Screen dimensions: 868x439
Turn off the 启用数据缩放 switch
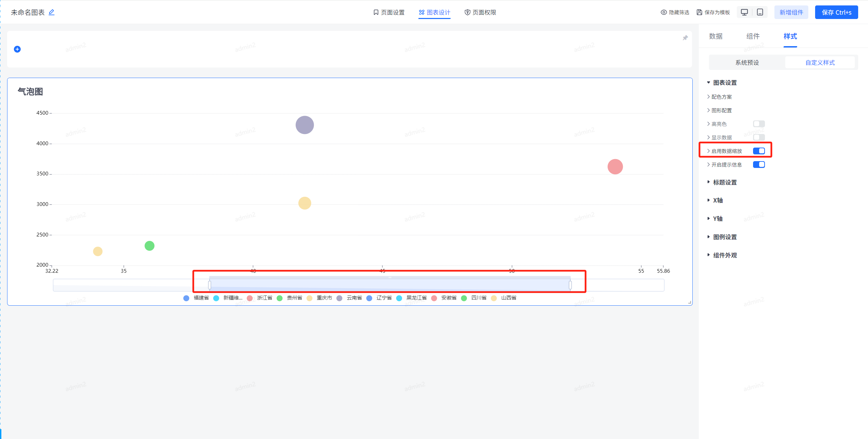tap(759, 151)
